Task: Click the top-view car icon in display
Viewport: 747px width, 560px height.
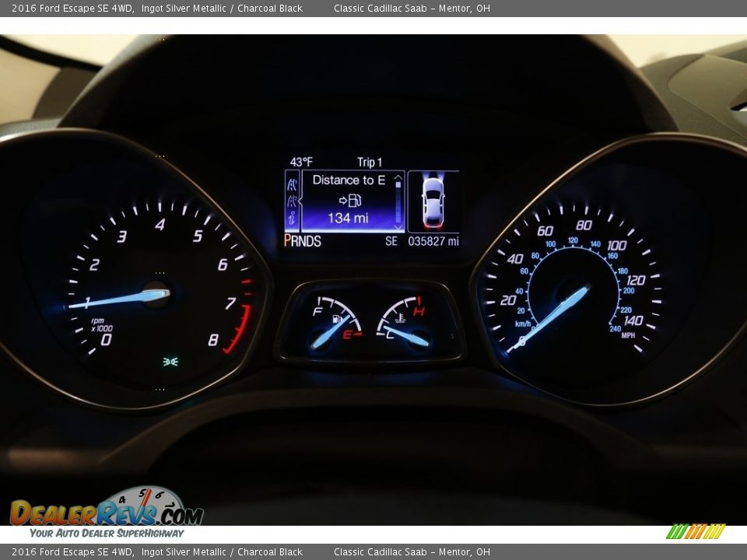Action: pos(433,201)
